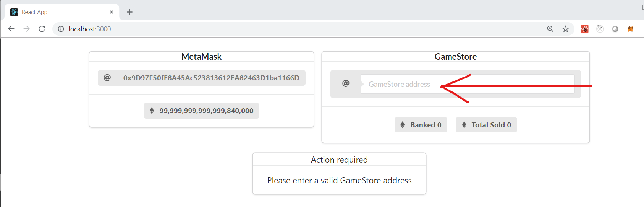The width and height of the screenshot is (644, 207).
Task: Open a new browser tab
Action: click(129, 12)
